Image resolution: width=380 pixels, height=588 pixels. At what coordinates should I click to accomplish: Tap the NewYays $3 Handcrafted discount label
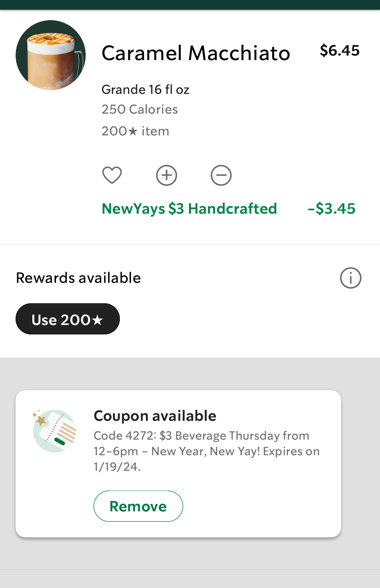pos(189,209)
